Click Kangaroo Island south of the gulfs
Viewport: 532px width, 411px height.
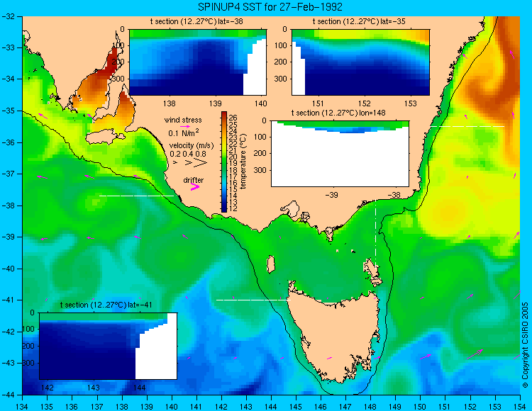[105, 137]
